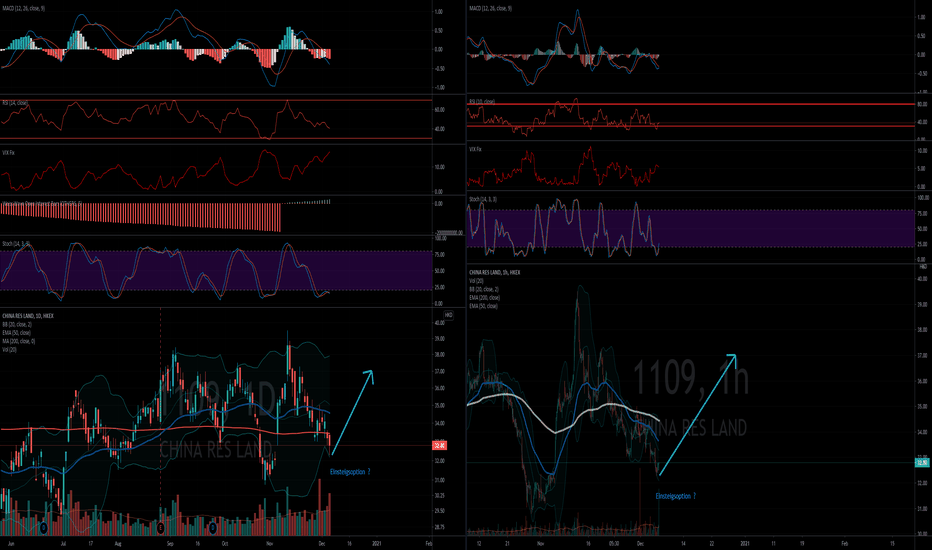Click the CHINA RES LAND, 1D, HKEX title
The width and height of the screenshot is (932, 550).
(28, 316)
